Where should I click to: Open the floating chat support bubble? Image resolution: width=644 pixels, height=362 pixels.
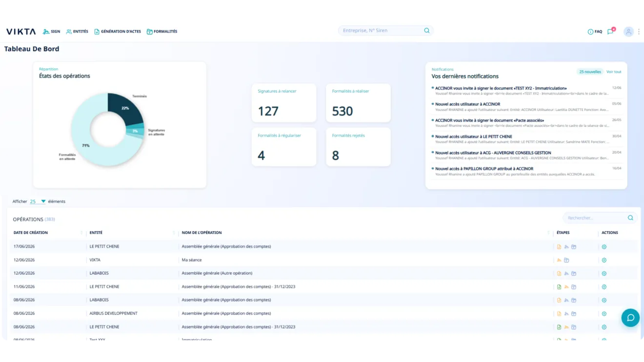(x=630, y=318)
